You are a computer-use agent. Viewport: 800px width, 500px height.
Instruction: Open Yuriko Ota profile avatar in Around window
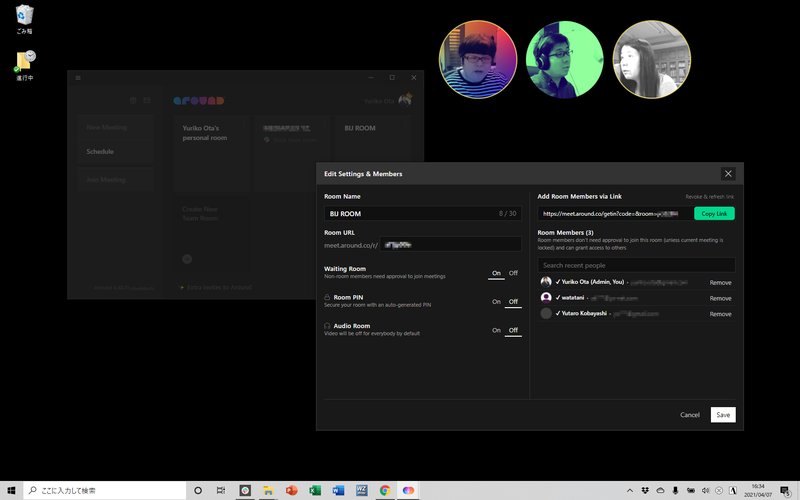(x=405, y=99)
